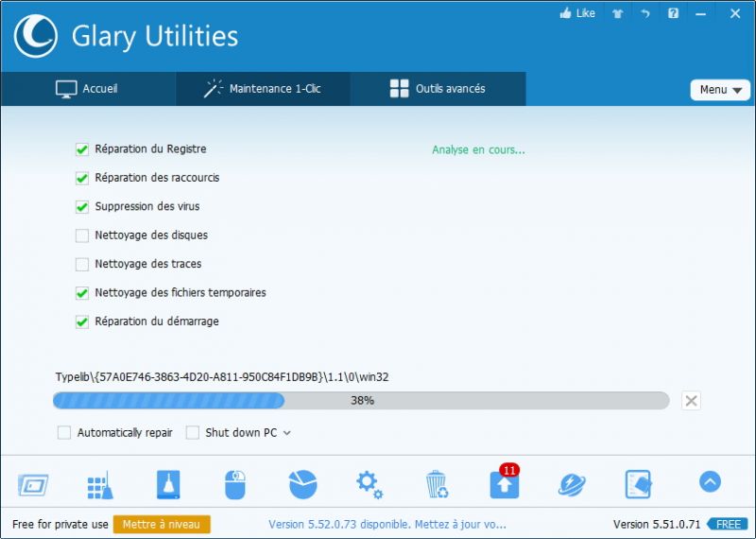Open the skin shirt icon
Viewport: 756px width, 539px height.
(x=618, y=13)
